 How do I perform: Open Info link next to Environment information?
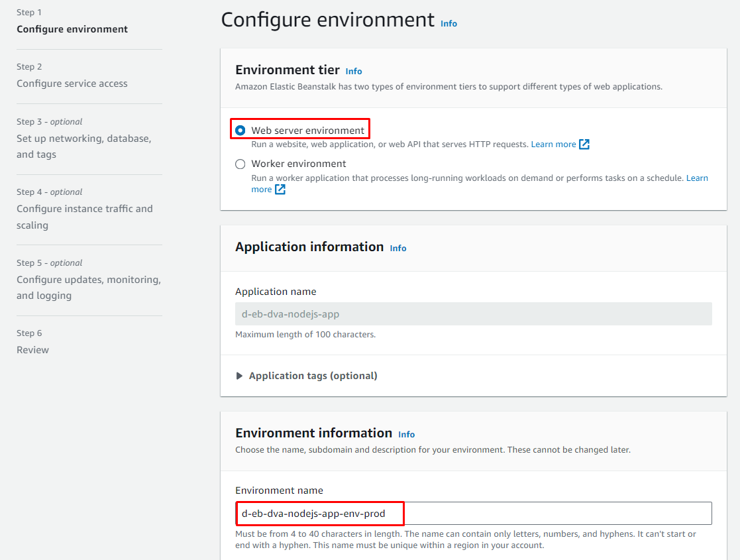coord(406,434)
